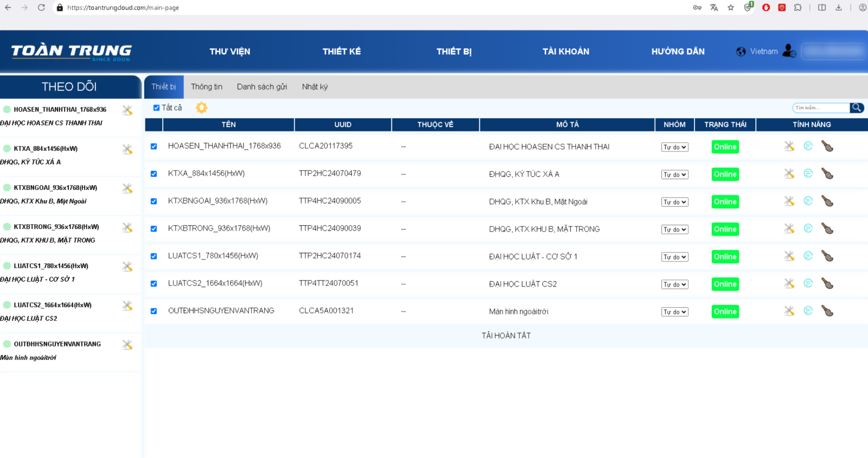Uncheck the Tất cả select-all checkbox

coord(156,108)
